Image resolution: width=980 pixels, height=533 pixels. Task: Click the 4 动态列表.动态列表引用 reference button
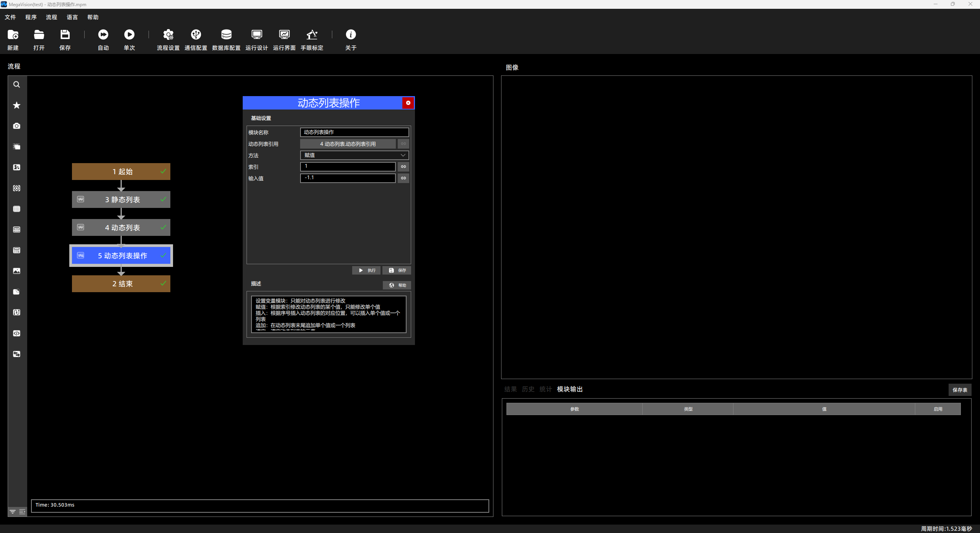pos(348,144)
